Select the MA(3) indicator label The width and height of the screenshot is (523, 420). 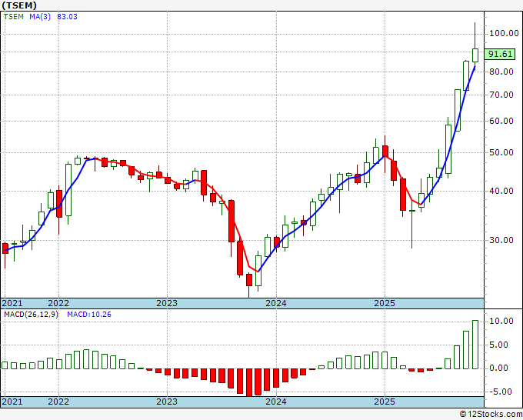[x=40, y=17]
